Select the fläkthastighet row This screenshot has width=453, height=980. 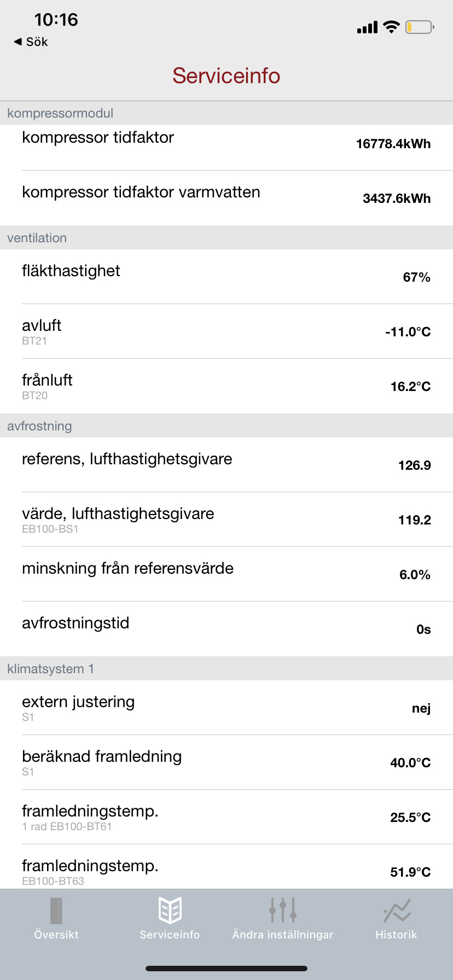coord(226,277)
